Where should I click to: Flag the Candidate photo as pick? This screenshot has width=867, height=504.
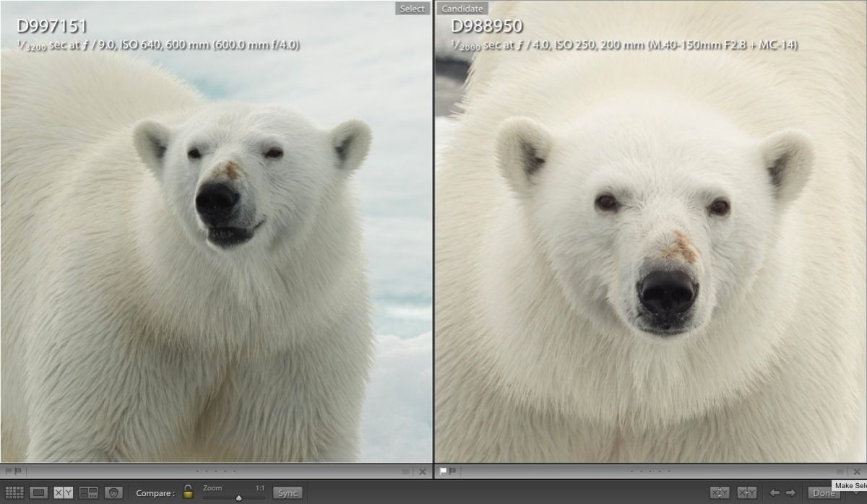point(443,472)
